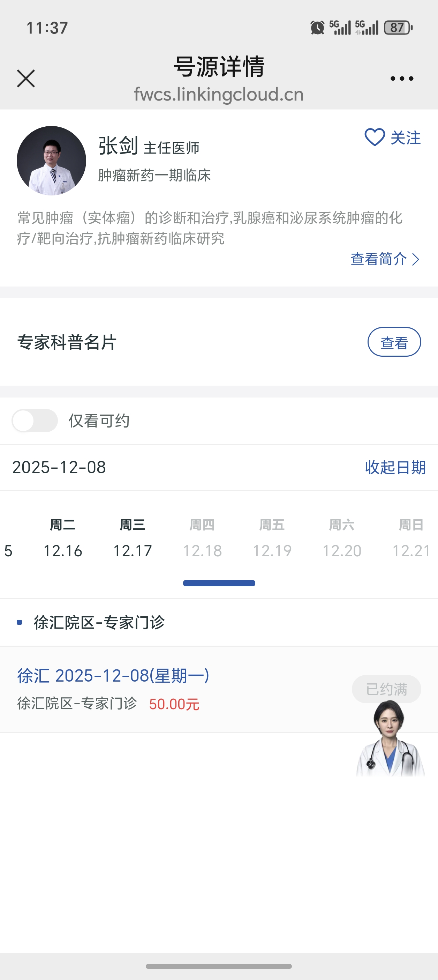The width and height of the screenshot is (438, 980).
Task: Tap the 已约满 button
Action: click(x=386, y=689)
